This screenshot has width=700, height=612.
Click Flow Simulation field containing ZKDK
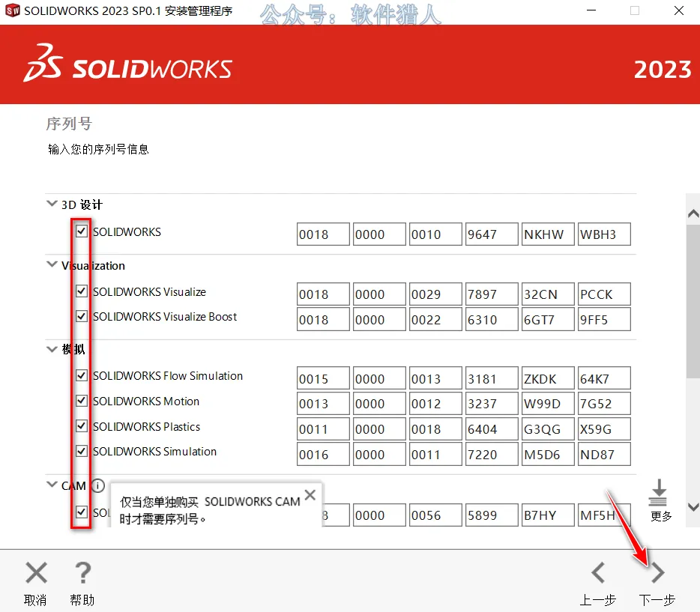pos(548,378)
